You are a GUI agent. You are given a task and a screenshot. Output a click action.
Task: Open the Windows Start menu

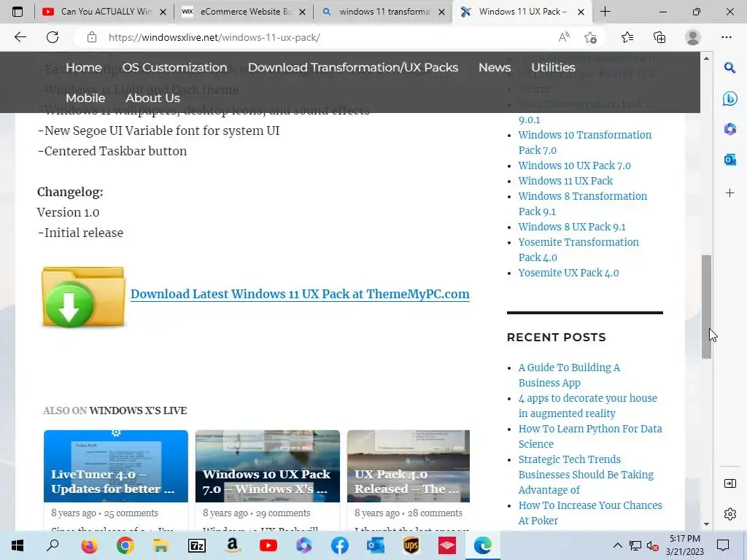tap(18, 545)
